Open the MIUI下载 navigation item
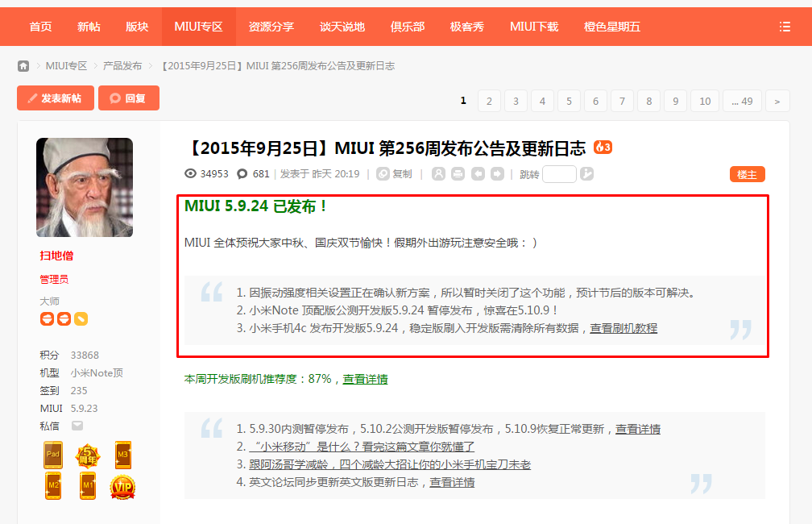The height and width of the screenshot is (524, 812). pos(534,27)
